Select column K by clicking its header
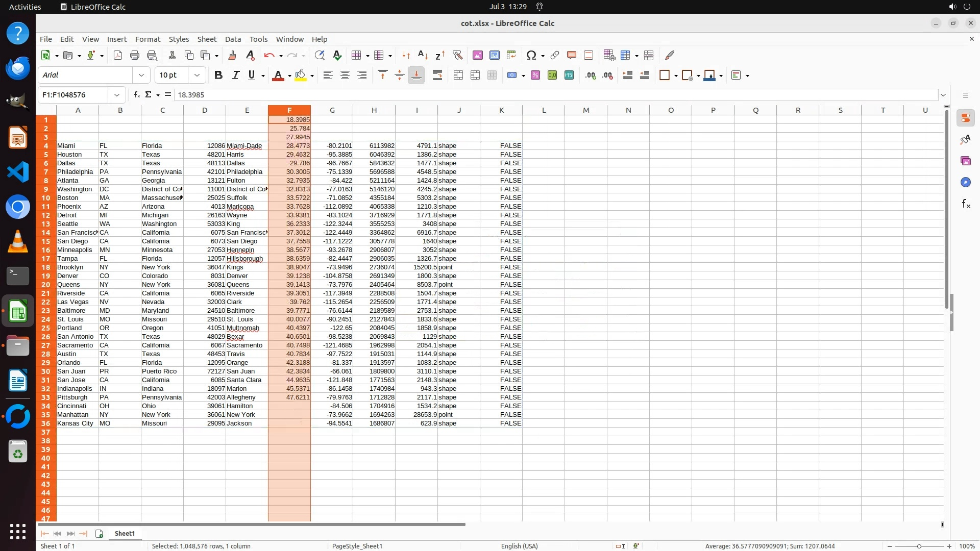This screenshot has height=551, width=980. [x=501, y=110]
